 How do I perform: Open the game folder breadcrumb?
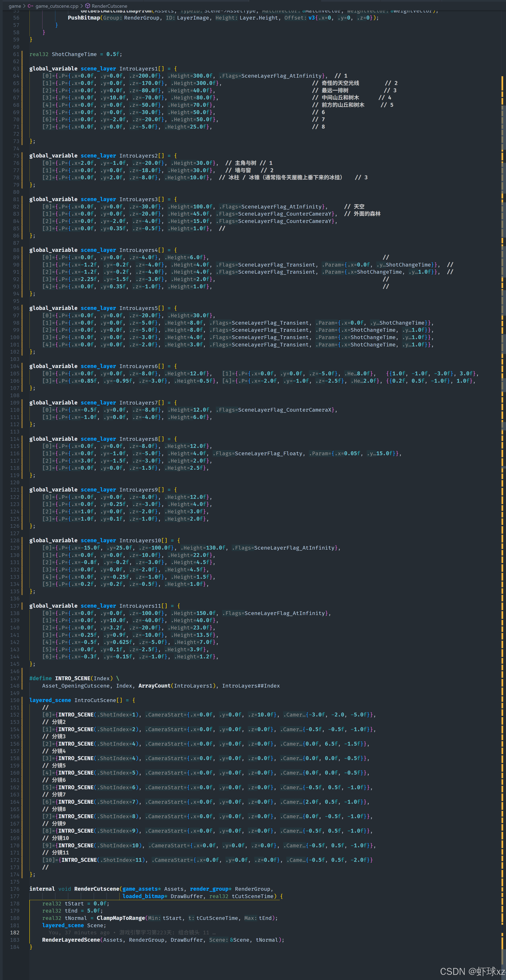[x=15, y=6]
